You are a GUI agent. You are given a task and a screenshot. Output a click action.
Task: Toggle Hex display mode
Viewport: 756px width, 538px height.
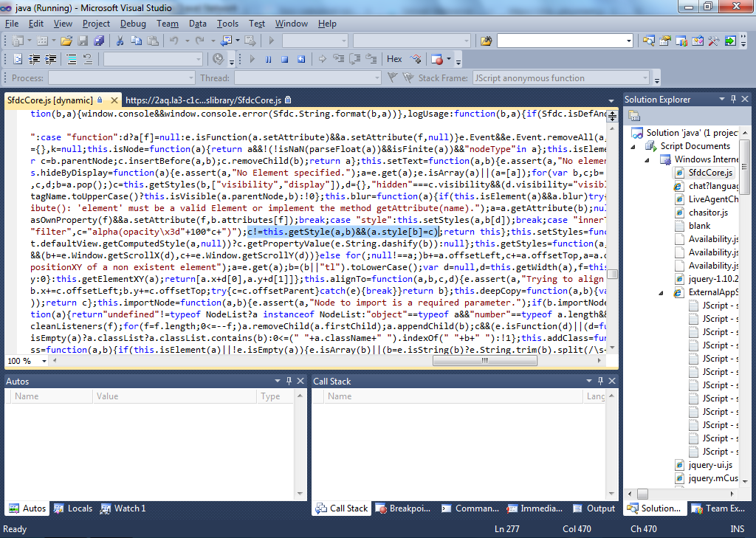pos(394,59)
